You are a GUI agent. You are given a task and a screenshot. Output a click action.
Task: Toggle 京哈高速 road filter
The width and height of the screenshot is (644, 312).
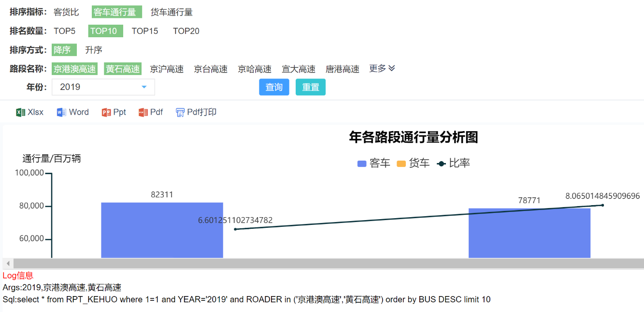(255, 69)
